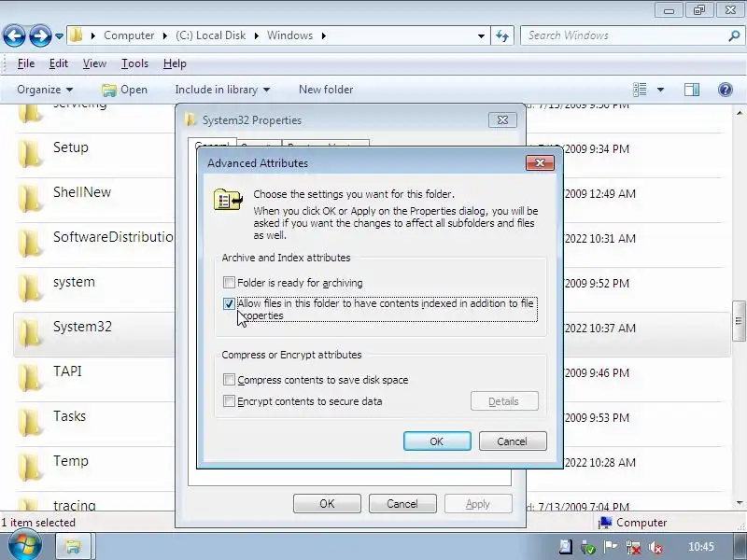This screenshot has height=560, width=747.
Task: Select Computer in the address bar path
Action: click(129, 35)
